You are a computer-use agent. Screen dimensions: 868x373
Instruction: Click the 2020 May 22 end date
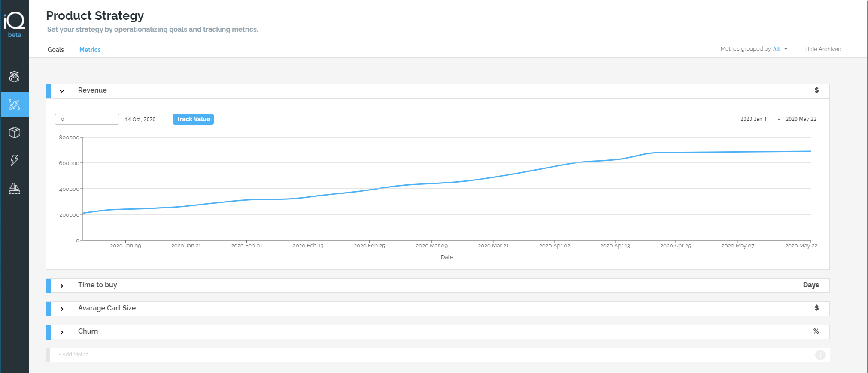click(x=801, y=119)
